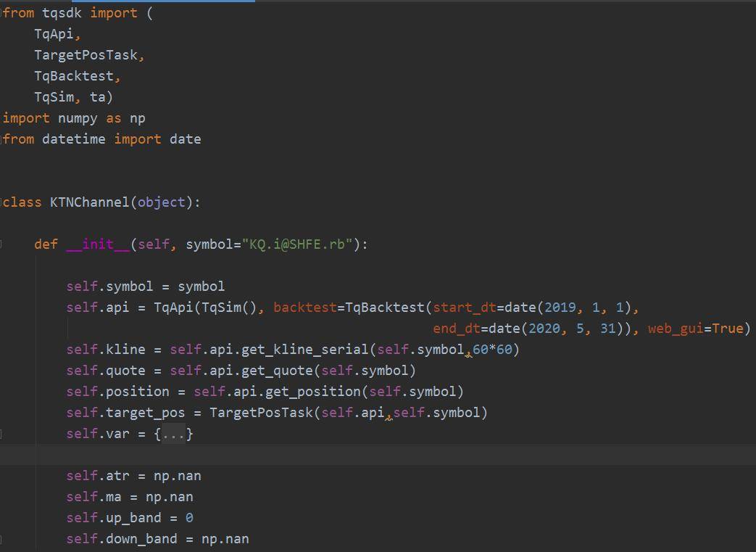This screenshot has height=552, width=756.
Task: Expand the folded {...} block after self.var
Action: (x=173, y=434)
